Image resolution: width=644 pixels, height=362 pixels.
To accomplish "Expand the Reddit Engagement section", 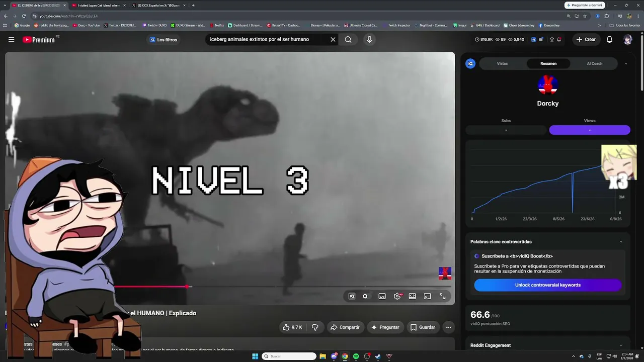I will coord(621,345).
